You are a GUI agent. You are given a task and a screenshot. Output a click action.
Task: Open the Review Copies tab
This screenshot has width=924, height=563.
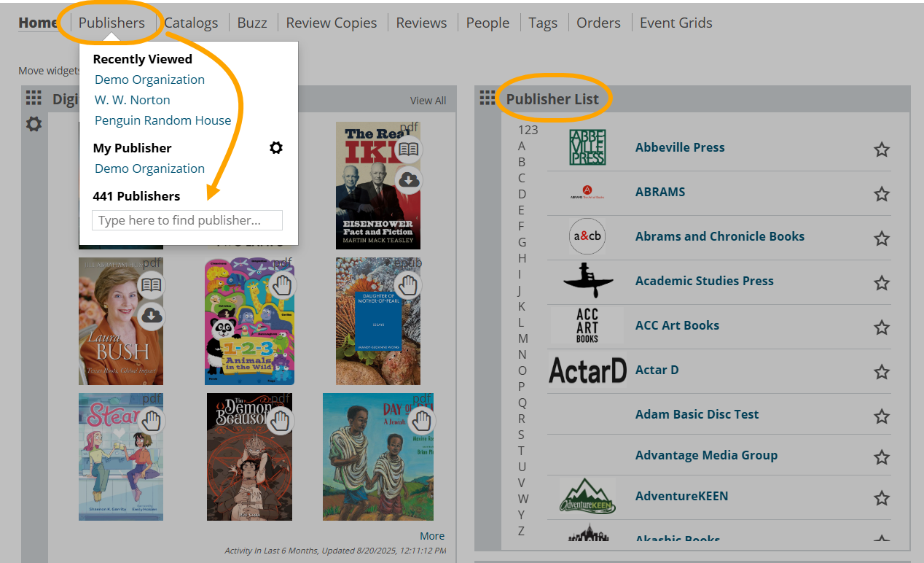(332, 23)
